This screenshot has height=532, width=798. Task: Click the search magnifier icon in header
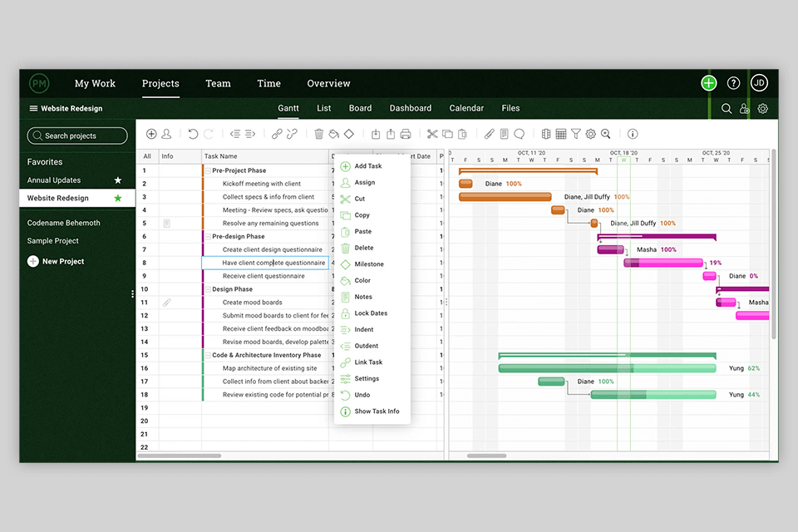727,108
